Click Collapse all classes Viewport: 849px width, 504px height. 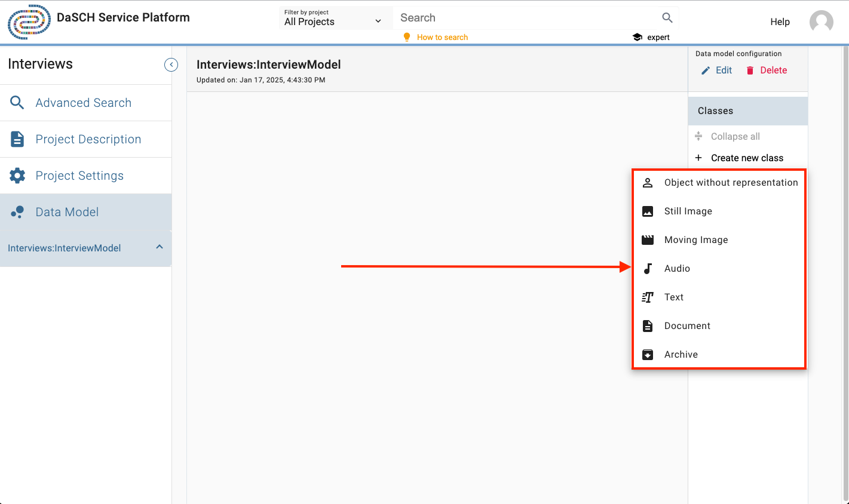click(x=735, y=136)
